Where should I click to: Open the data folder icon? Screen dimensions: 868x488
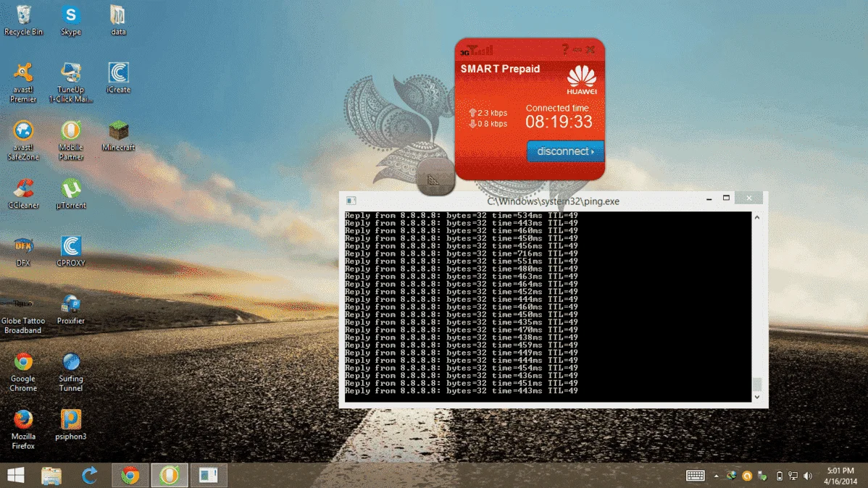click(118, 20)
